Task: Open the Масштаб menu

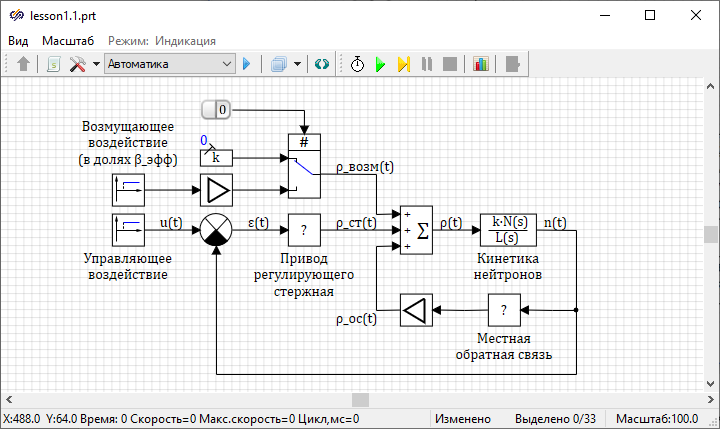Action: [68, 41]
